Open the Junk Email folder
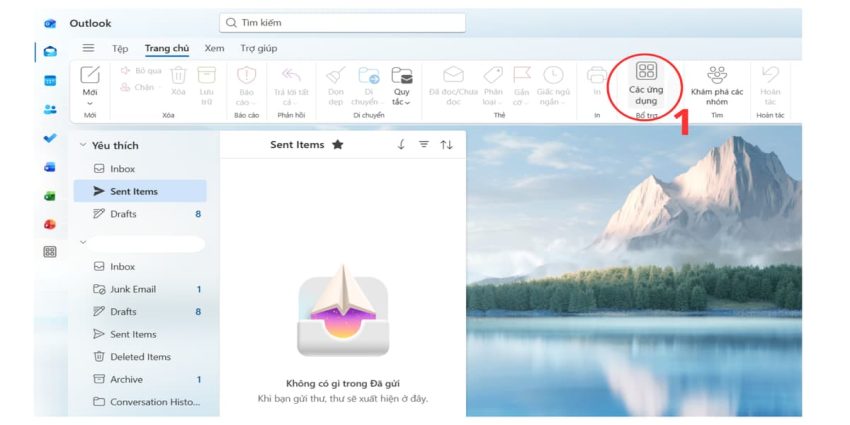This screenshot has width=850, height=425. click(x=140, y=289)
